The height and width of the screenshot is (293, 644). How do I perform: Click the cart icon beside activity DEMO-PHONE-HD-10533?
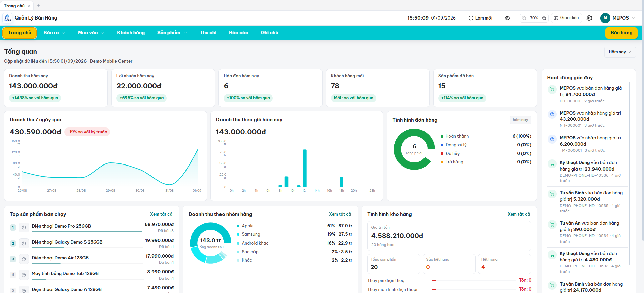552,255
